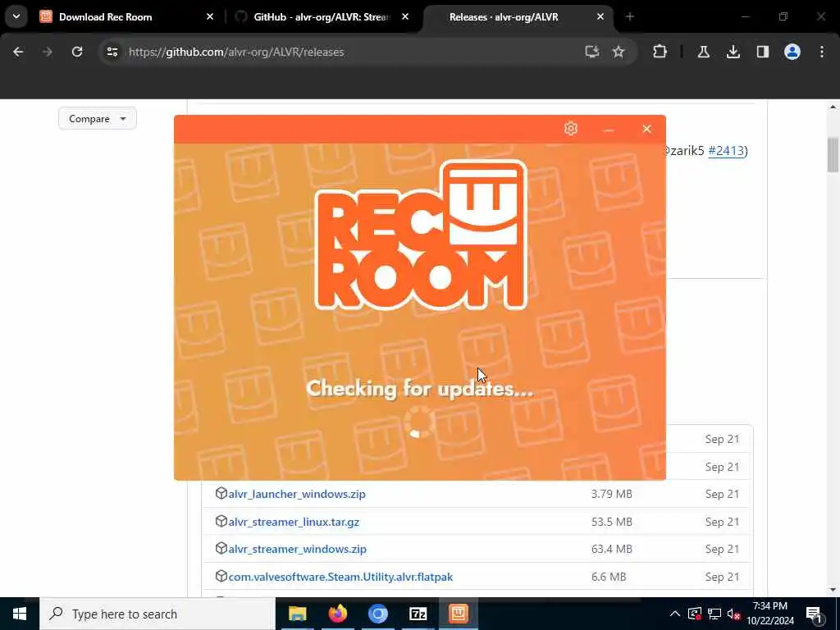Screen dimensions: 840x630
Task: Open the notification center icon
Action: pos(815,614)
